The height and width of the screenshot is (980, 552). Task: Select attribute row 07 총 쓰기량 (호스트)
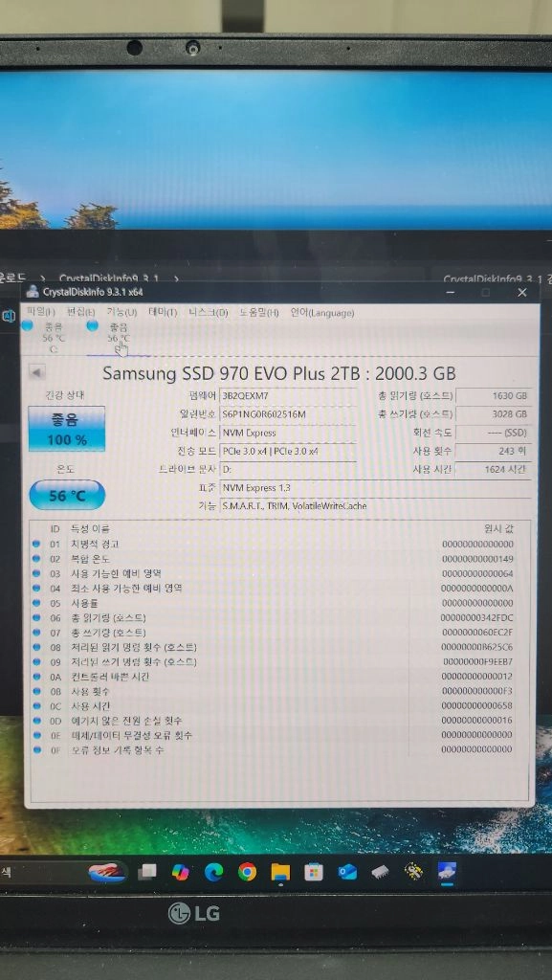[x=273, y=633]
